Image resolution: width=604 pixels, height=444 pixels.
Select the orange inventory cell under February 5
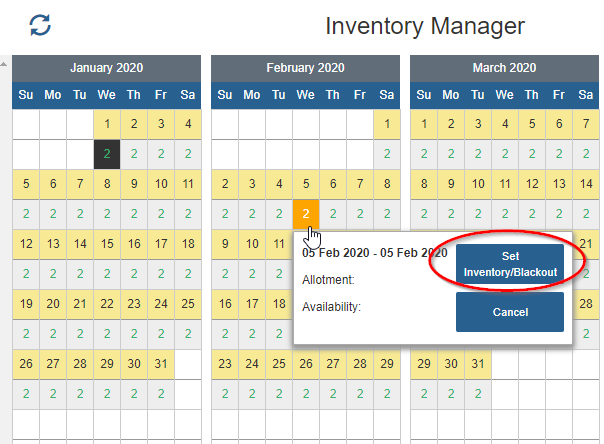pyautogui.click(x=306, y=214)
